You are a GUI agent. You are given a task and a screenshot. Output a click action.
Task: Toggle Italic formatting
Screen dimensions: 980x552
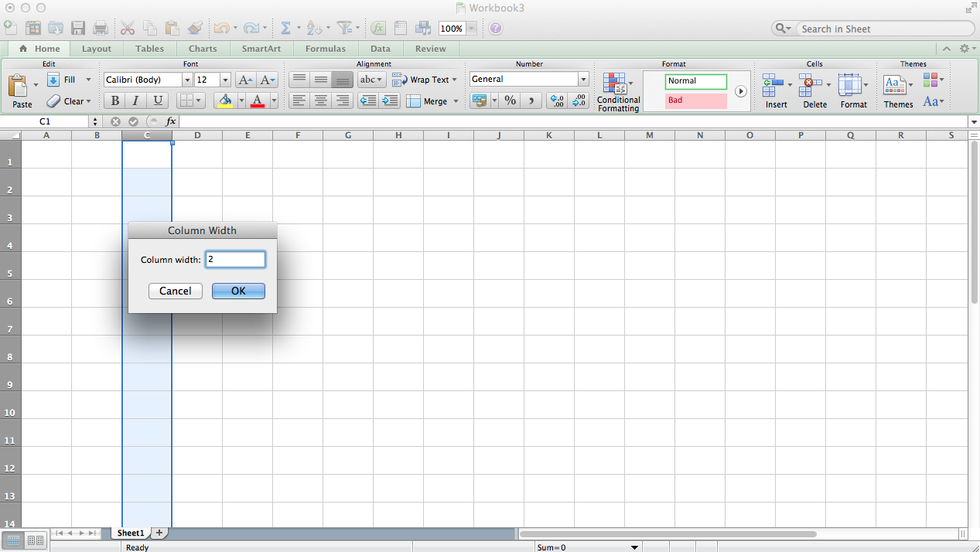136,101
